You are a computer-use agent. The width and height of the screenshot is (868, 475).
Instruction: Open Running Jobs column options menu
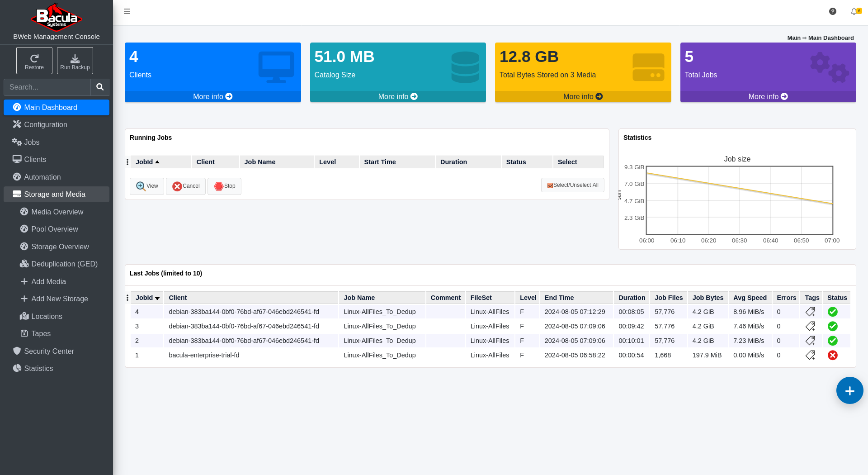pyautogui.click(x=127, y=162)
